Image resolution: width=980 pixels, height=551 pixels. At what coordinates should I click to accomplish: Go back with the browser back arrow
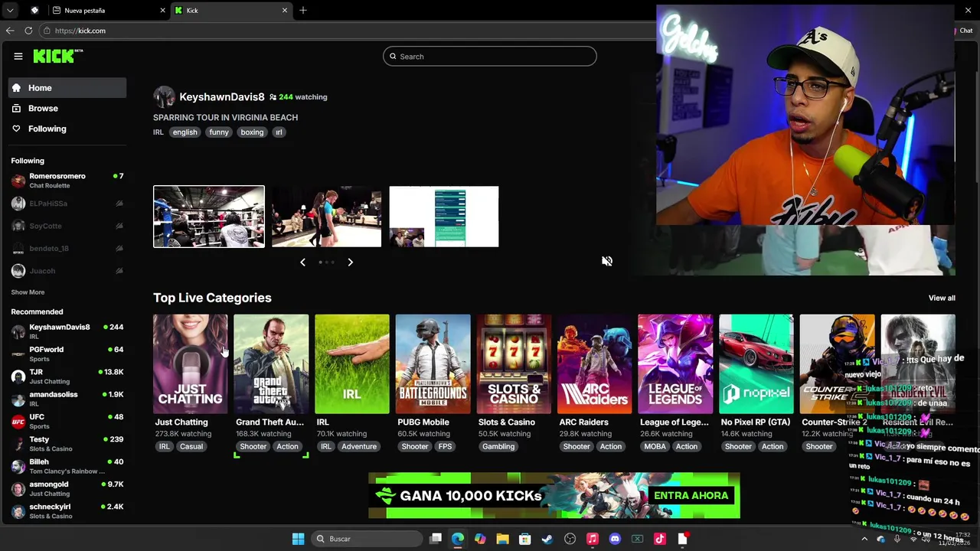point(10,31)
